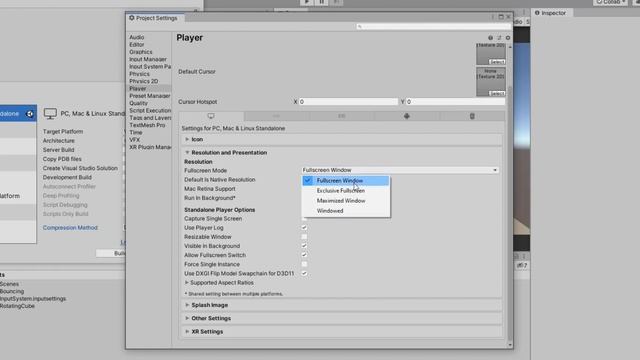Expand the Icon section
640x360 pixels.
187,140
